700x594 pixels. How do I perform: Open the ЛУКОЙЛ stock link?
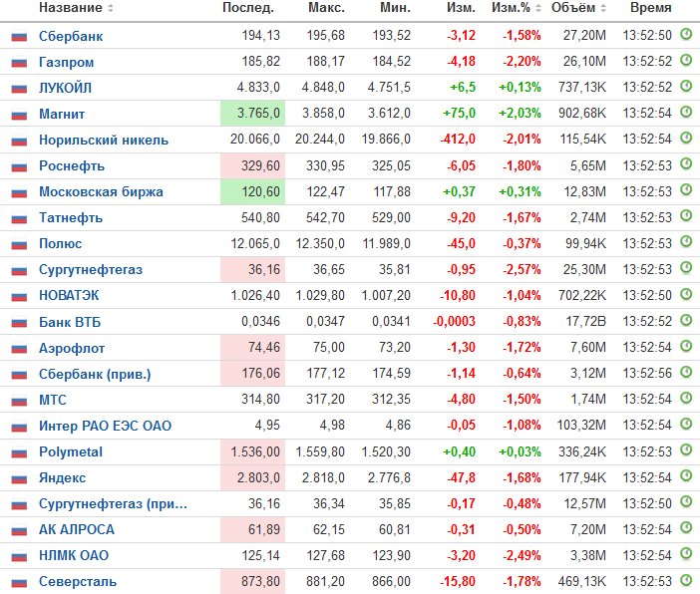pyautogui.click(x=65, y=88)
